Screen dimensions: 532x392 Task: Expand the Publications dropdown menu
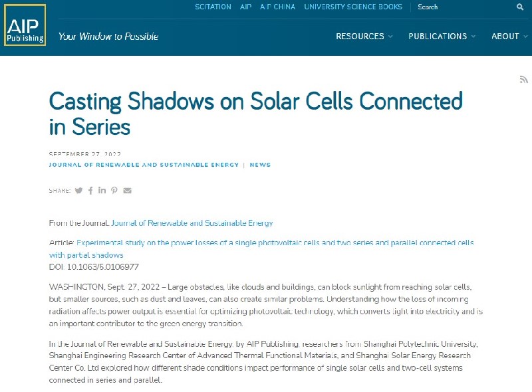[442, 37]
